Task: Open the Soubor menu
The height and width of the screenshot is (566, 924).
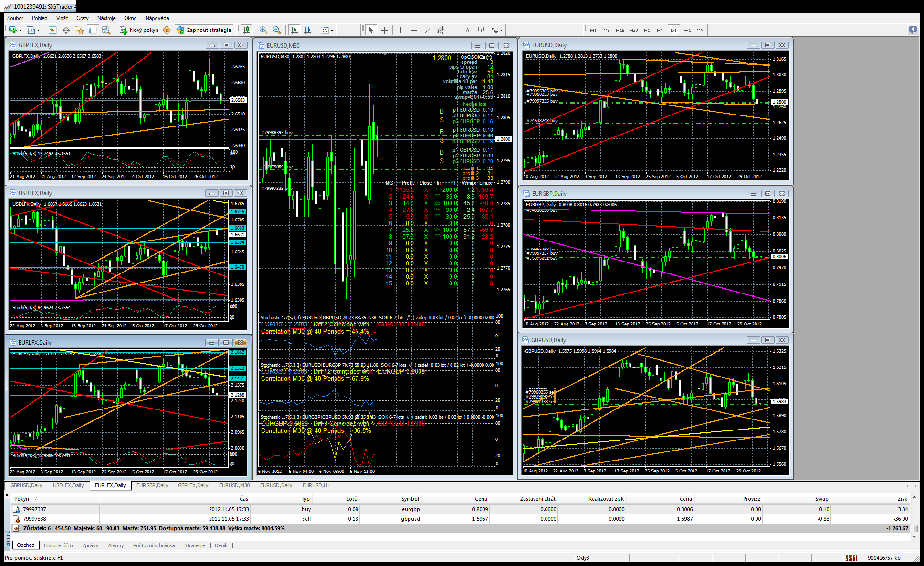Action: [x=15, y=18]
